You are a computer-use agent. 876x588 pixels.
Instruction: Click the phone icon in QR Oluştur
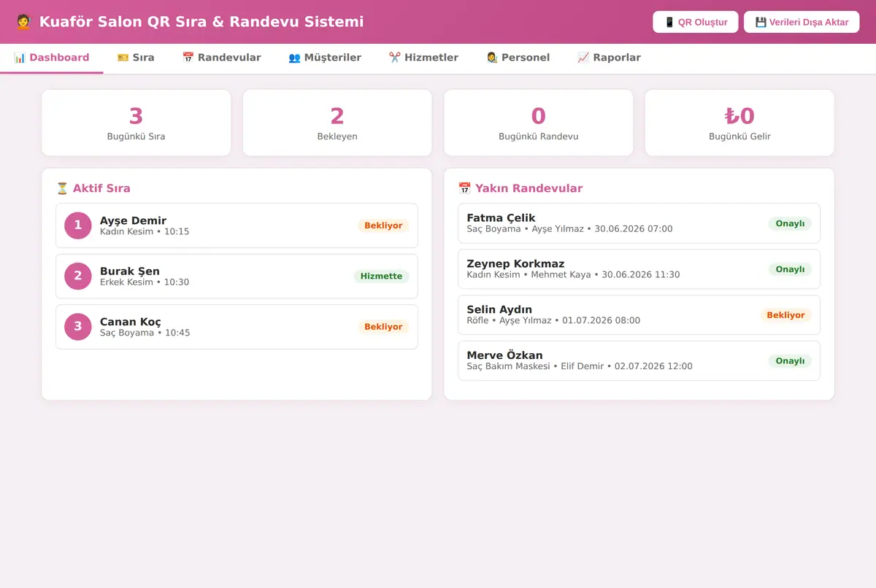tap(669, 22)
